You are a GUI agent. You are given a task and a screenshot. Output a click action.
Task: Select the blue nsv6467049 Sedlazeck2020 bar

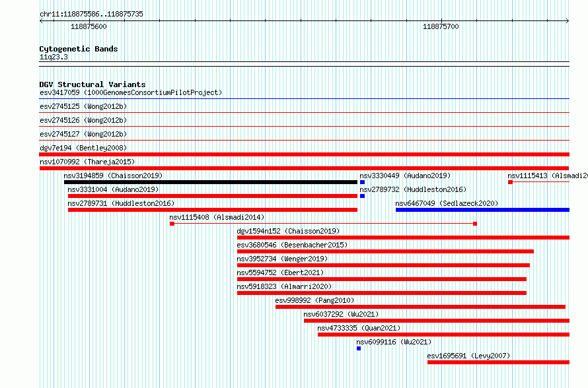pos(483,210)
